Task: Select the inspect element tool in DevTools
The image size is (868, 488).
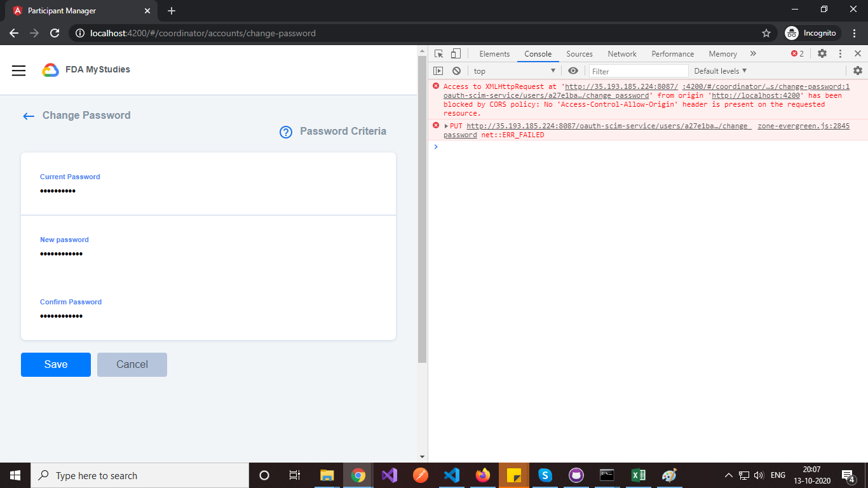Action: 437,53
